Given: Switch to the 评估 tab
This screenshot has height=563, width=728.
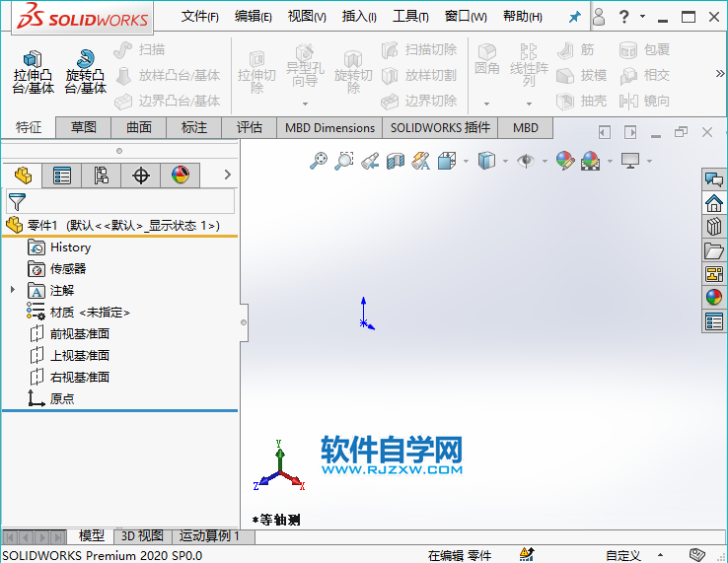Looking at the screenshot, I should (x=250, y=127).
